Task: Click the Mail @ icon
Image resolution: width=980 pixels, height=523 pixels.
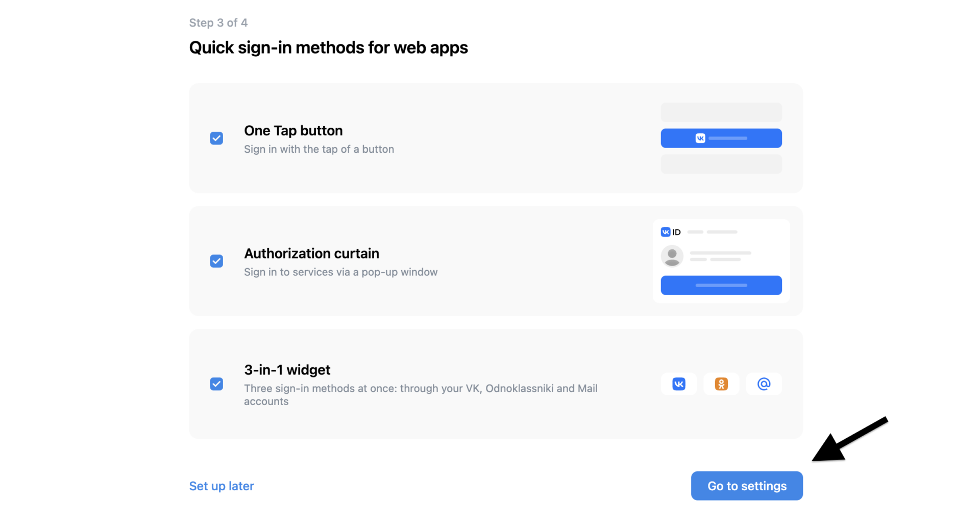Action: (764, 384)
